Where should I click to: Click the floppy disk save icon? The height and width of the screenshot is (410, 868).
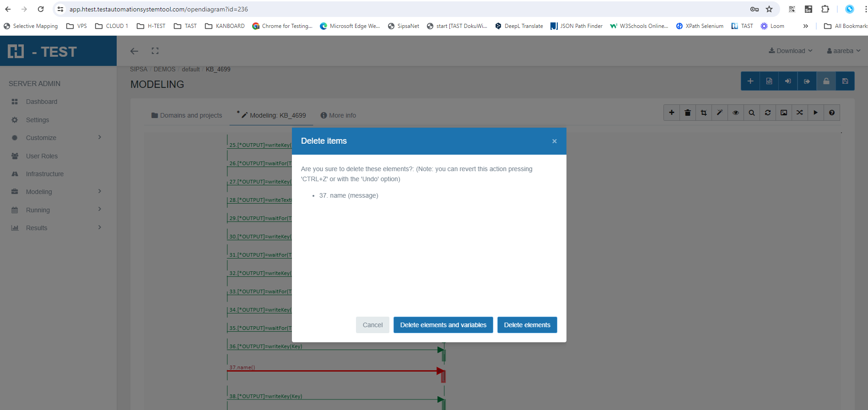coord(845,81)
